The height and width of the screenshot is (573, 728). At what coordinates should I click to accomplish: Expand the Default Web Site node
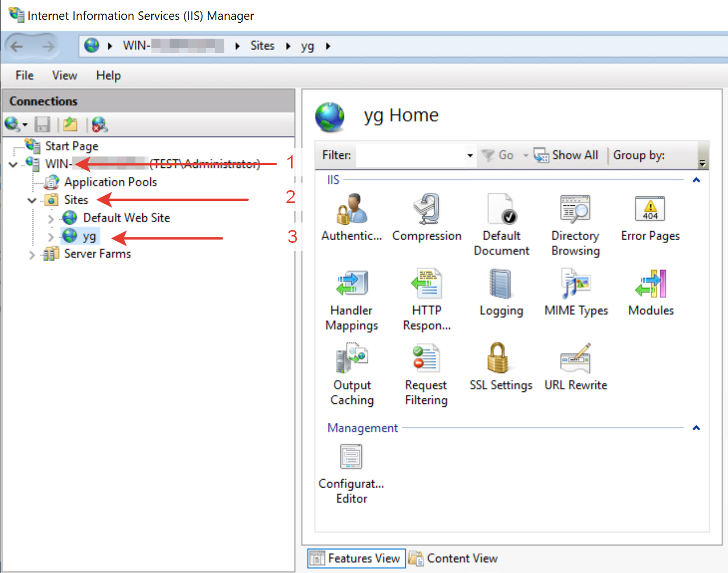pos(51,218)
